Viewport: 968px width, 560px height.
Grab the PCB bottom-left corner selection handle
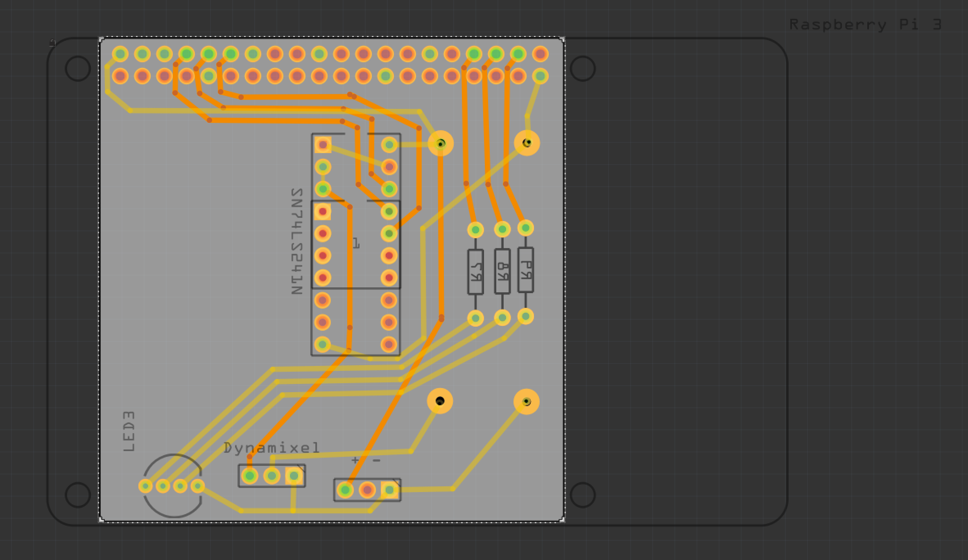click(x=102, y=519)
